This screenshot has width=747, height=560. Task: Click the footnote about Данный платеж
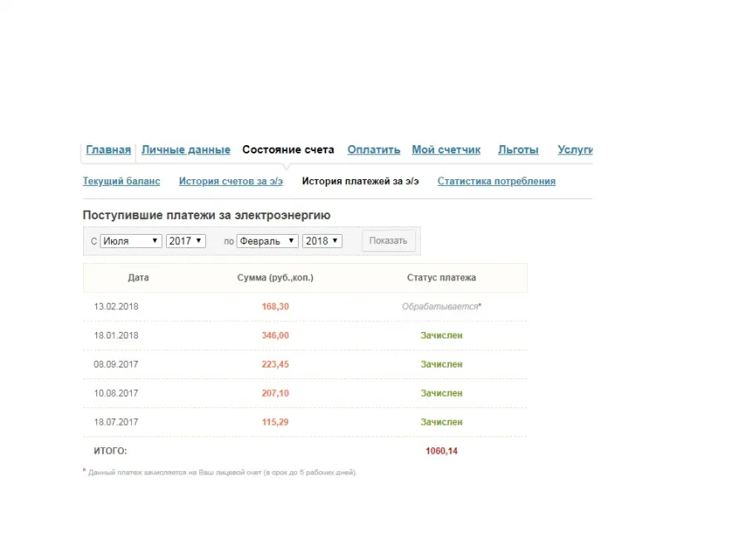(x=220, y=472)
